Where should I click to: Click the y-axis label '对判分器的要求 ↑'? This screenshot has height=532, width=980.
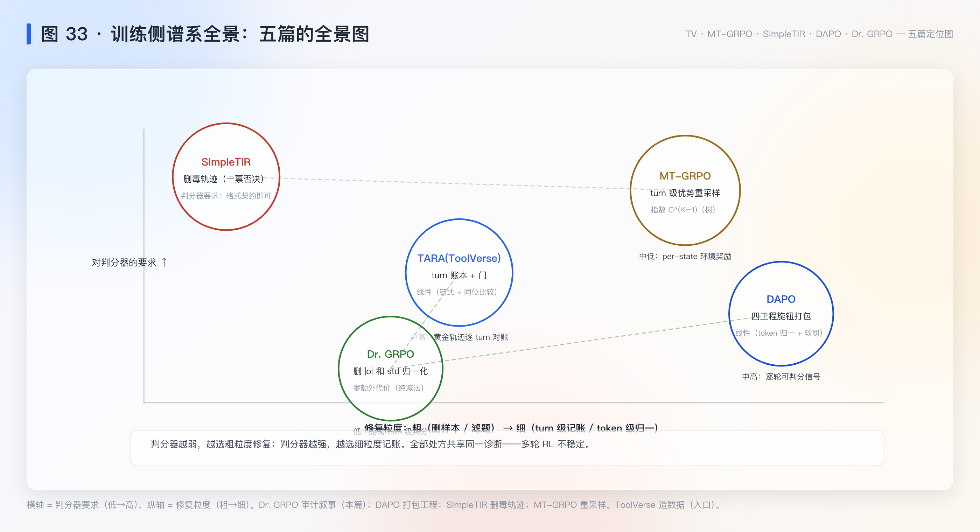[x=129, y=262]
